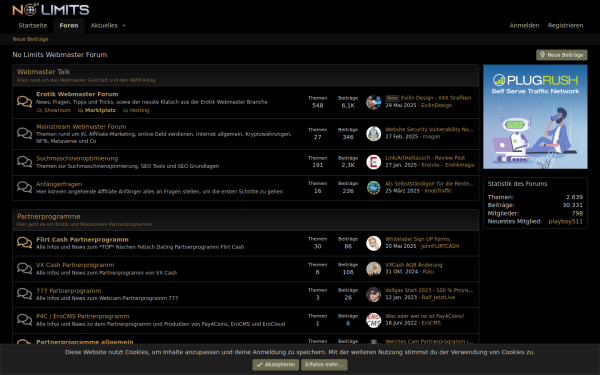Open user link magan beside 27 Feb. 2025
600x375 pixels.
pyautogui.click(x=431, y=137)
